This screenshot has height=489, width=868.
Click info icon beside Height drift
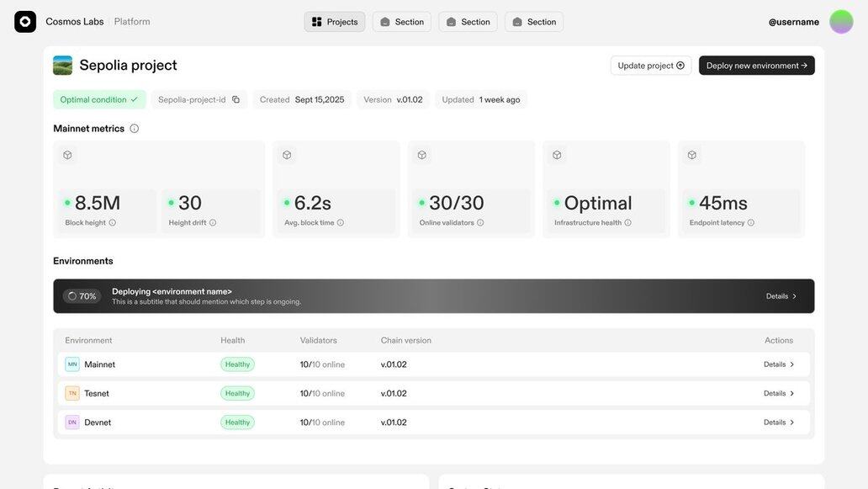(213, 223)
